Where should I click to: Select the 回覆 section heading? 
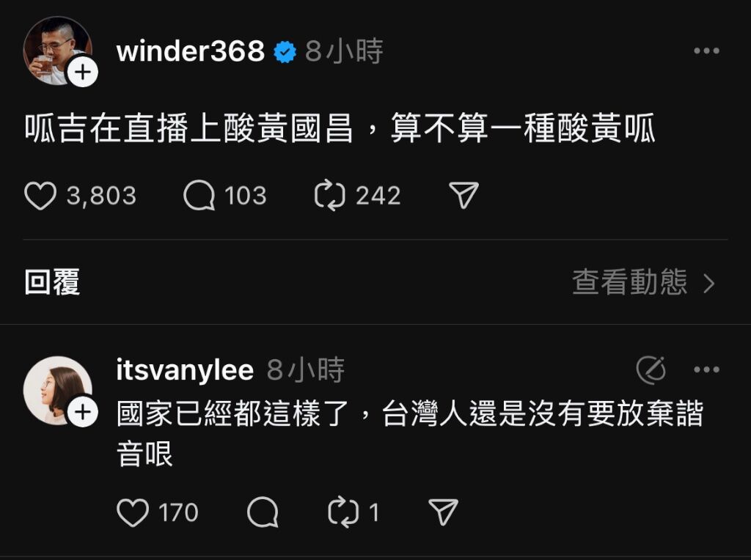point(52,282)
